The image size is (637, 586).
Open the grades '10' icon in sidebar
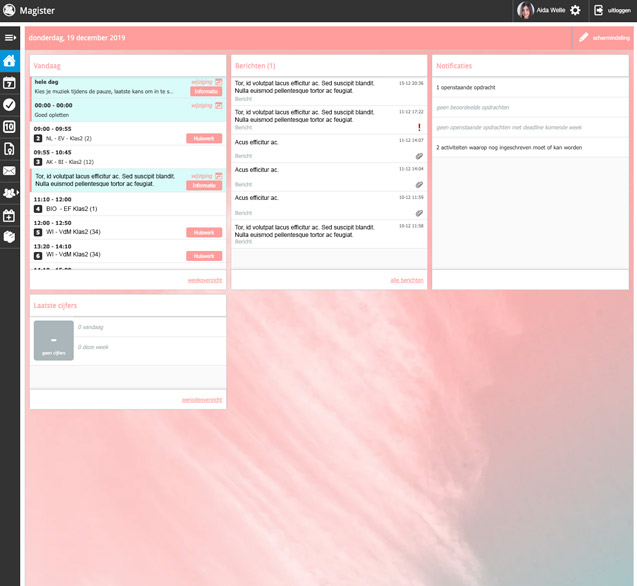(9, 127)
